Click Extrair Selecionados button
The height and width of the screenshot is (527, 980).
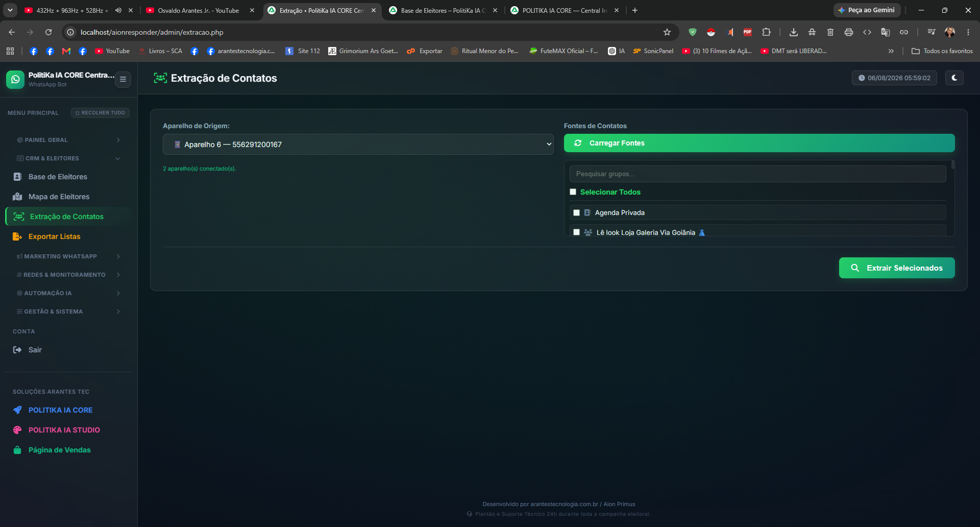point(897,268)
